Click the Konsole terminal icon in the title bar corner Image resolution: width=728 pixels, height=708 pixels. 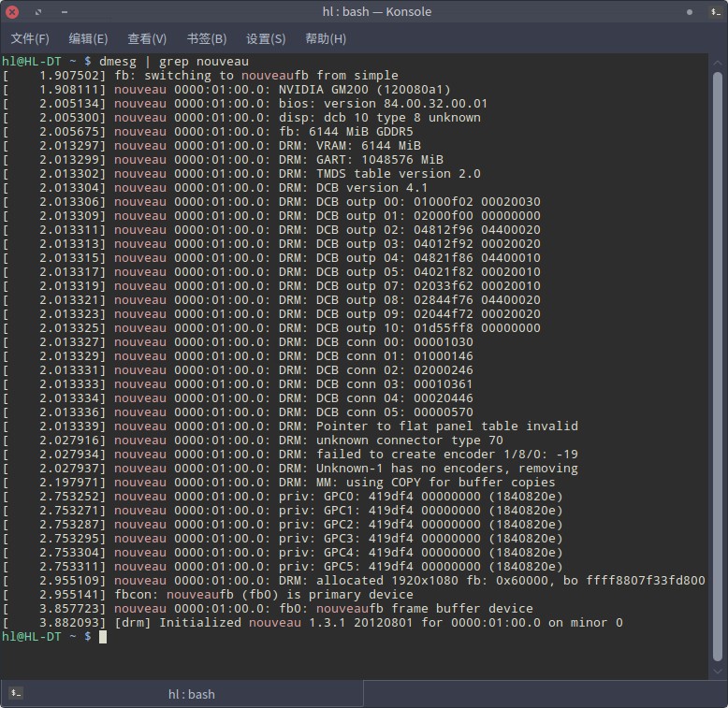(x=716, y=12)
